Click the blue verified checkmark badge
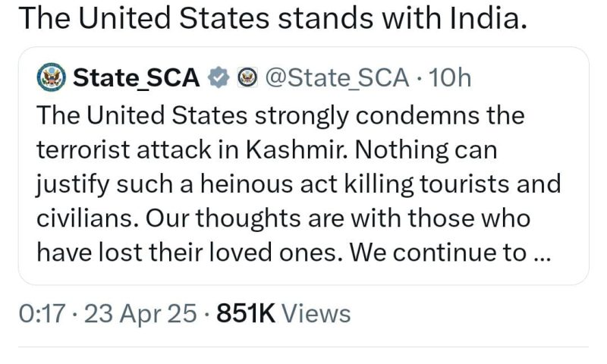607x364 pixels. (219, 77)
